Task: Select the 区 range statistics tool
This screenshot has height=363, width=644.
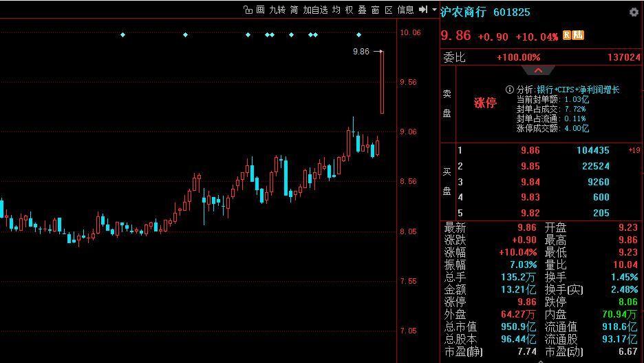Action: 389,10
